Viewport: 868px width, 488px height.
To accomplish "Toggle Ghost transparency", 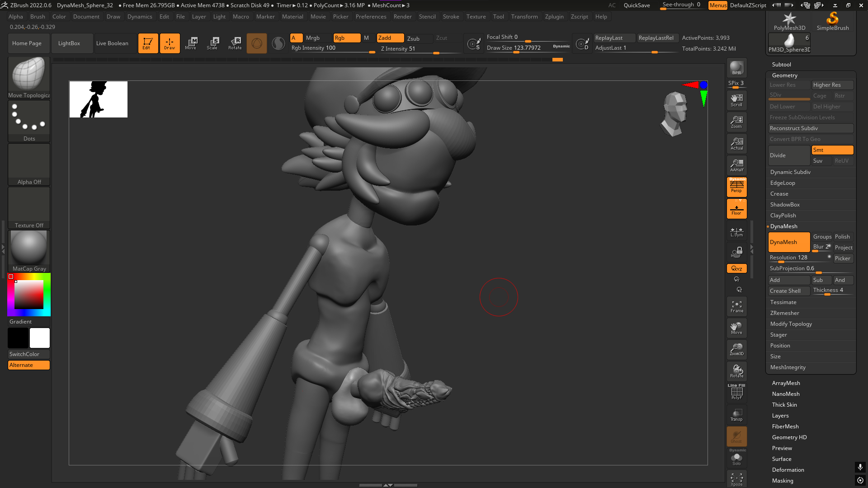I will (736, 436).
